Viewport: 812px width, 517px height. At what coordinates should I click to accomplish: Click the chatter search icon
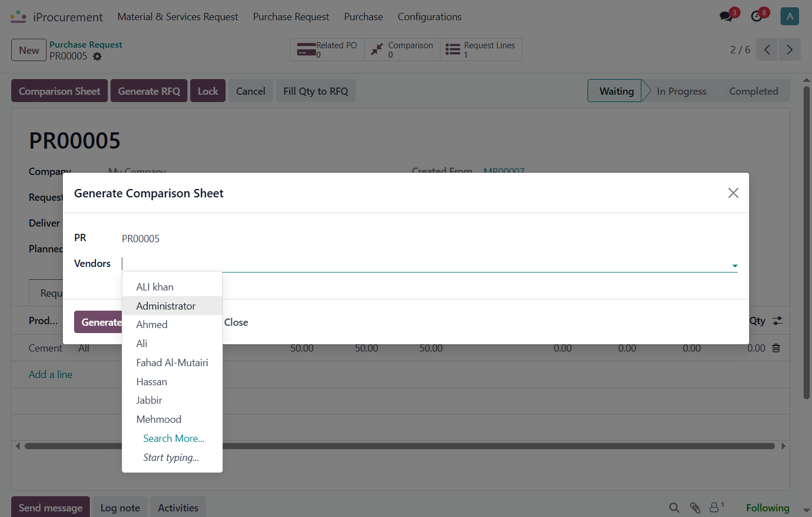(x=674, y=507)
